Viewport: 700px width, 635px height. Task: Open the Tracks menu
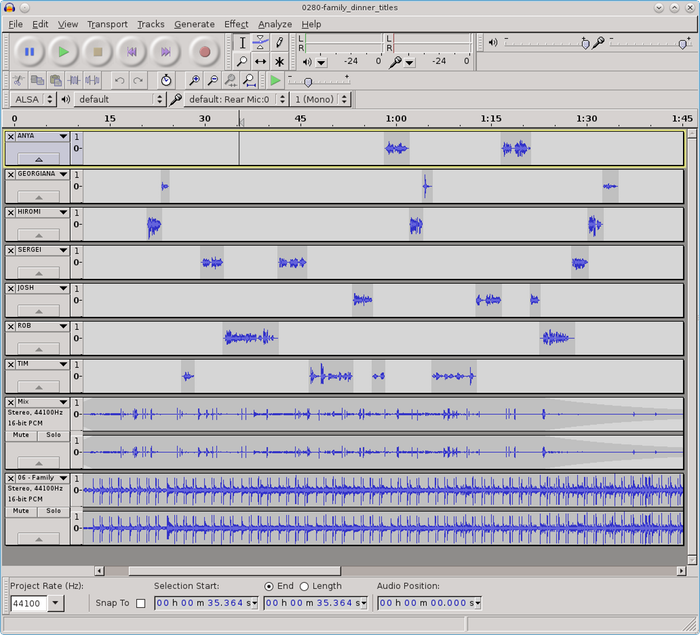point(151,24)
